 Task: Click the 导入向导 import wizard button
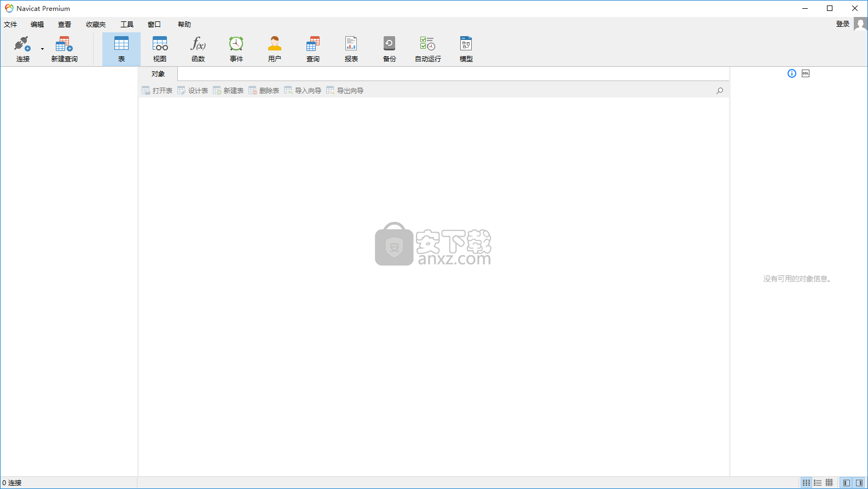coord(303,91)
